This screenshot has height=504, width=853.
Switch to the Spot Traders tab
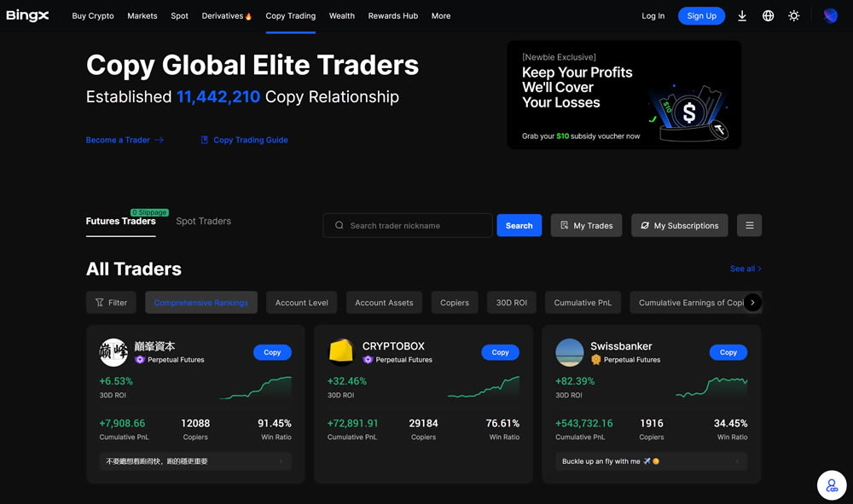203,221
